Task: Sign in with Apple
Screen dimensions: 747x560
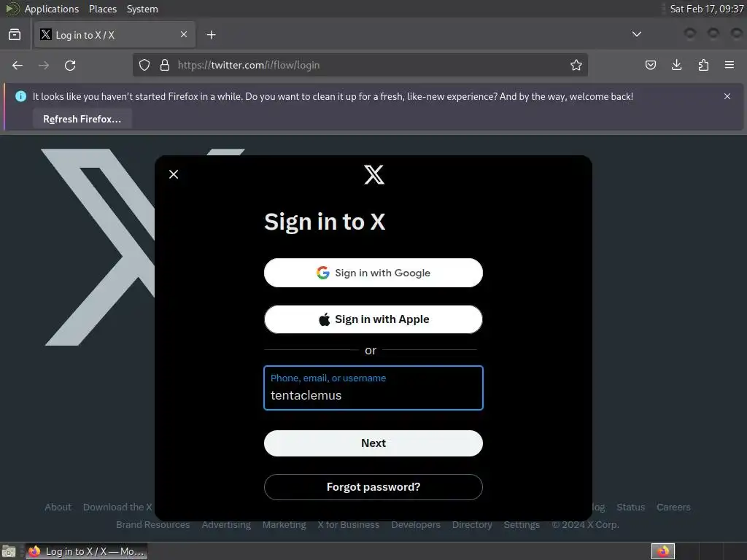Action: pyautogui.click(x=373, y=319)
